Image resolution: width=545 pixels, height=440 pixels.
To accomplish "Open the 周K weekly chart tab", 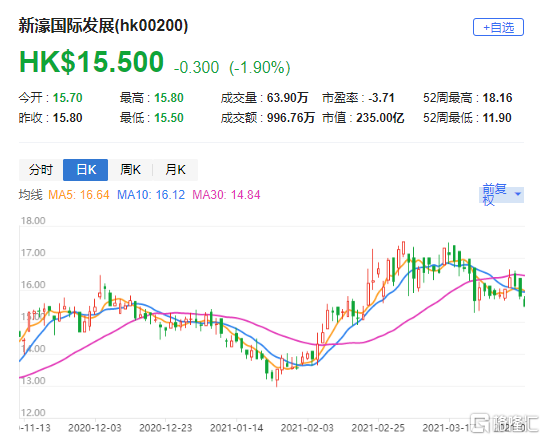I will [x=130, y=170].
